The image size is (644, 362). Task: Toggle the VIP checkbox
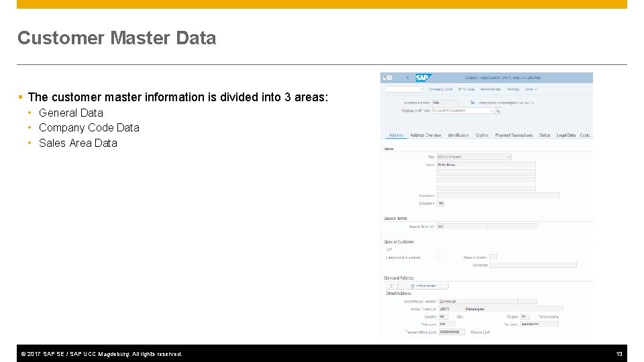439,249
